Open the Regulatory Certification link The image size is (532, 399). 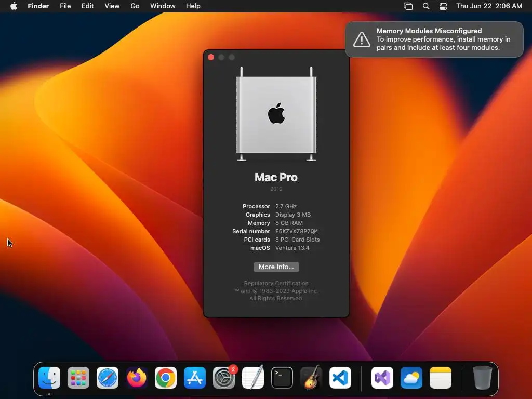(x=276, y=283)
